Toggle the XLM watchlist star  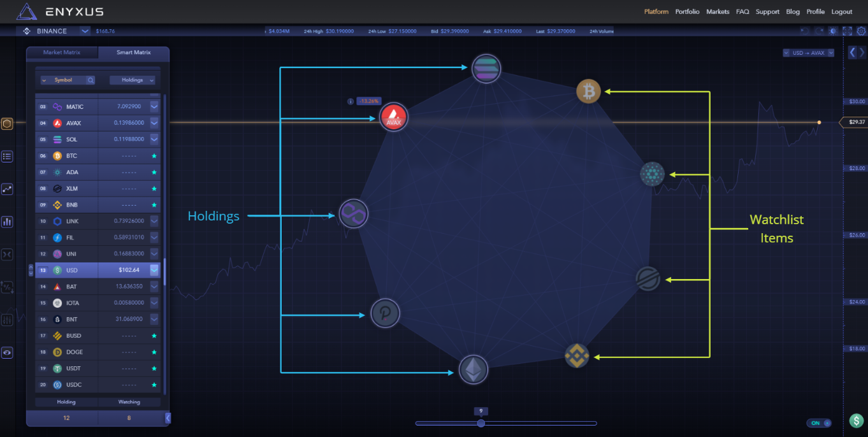[x=154, y=189]
